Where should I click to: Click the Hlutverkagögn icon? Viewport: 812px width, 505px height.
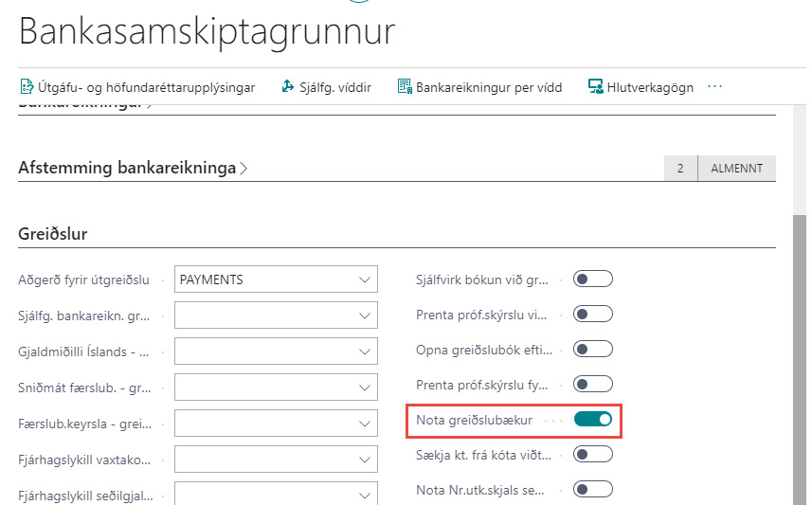pyautogui.click(x=596, y=87)
